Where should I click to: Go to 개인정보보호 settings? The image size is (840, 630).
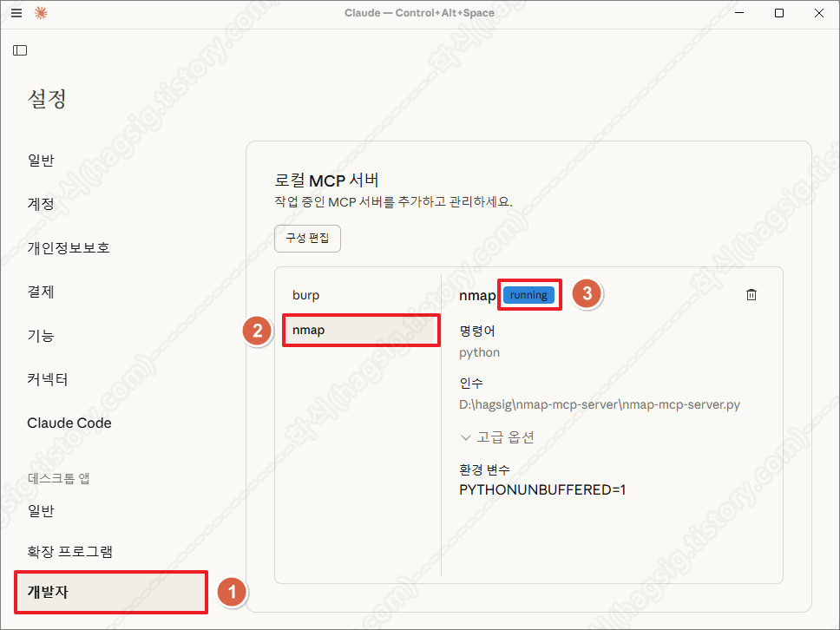[69, 247]
